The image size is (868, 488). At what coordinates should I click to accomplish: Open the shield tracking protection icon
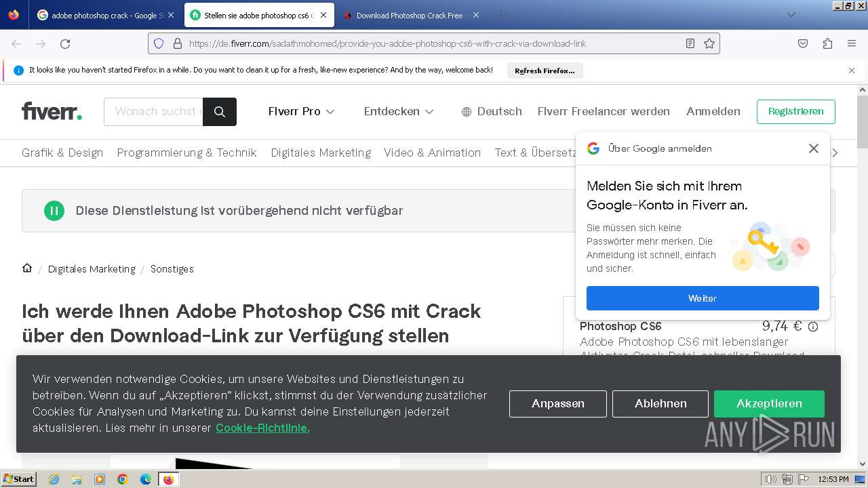159,43
